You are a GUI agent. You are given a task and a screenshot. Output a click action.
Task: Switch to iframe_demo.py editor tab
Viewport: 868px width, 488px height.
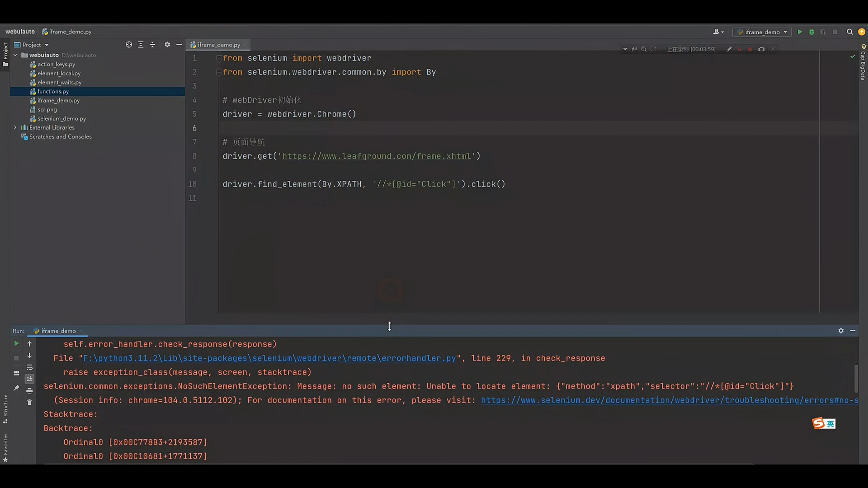(218, 45)
